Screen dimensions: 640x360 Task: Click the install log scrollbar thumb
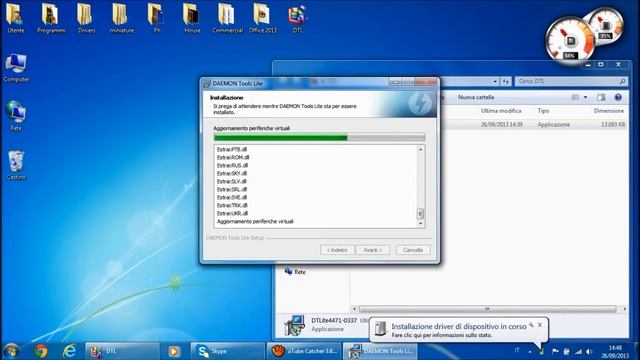pos(420,213)
